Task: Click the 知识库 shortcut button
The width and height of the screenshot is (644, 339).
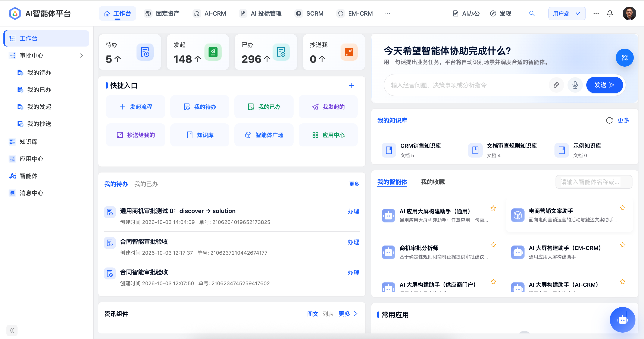Action: [x=200, y=135]
